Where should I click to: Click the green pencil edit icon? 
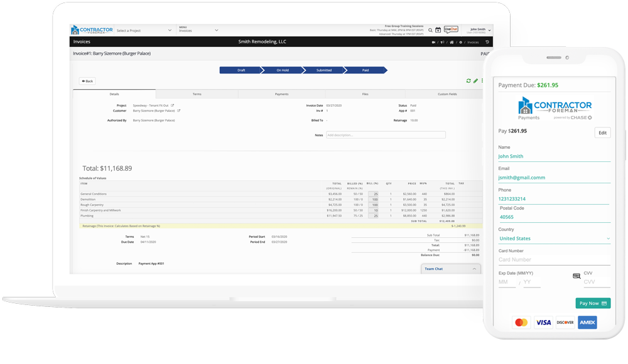pyautogui.click(x=475, y=81)
